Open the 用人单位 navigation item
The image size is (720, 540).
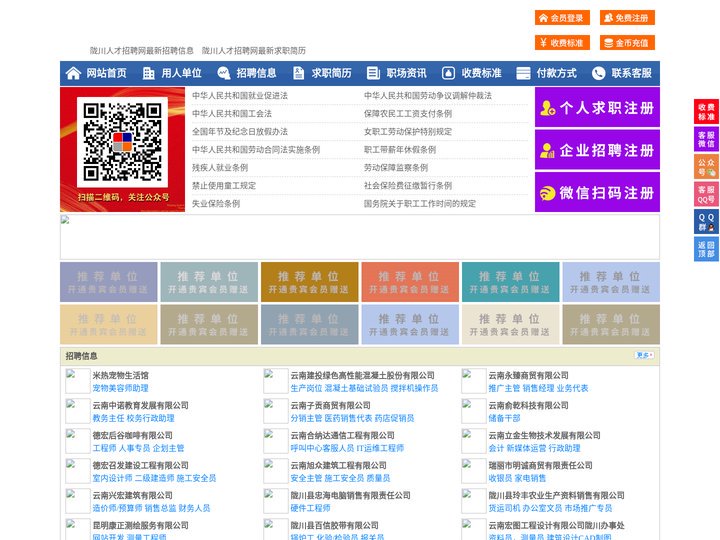coord(172,73)
